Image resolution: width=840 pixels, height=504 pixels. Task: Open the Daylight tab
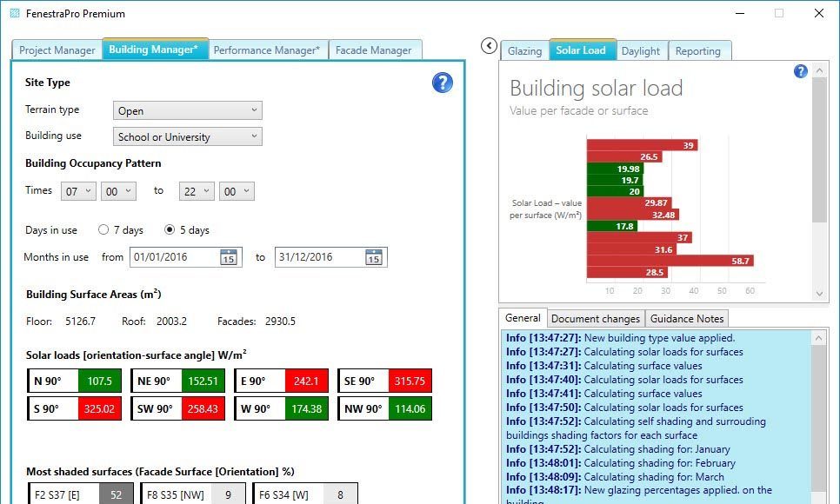point(640,51)
